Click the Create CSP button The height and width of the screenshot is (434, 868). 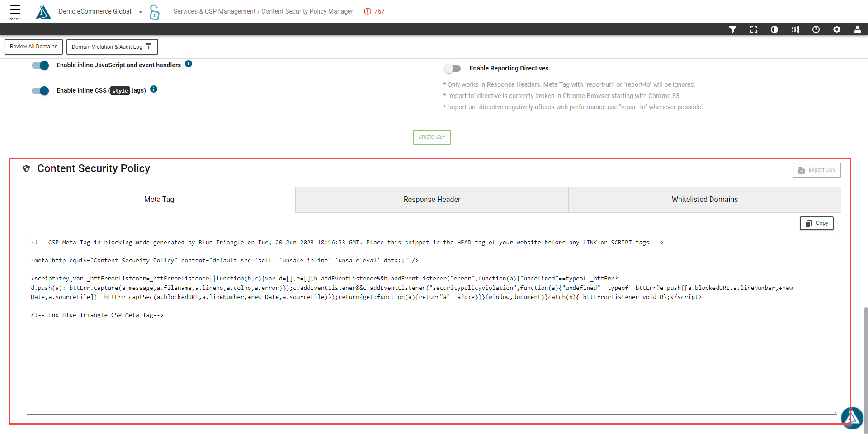point(432,137)
